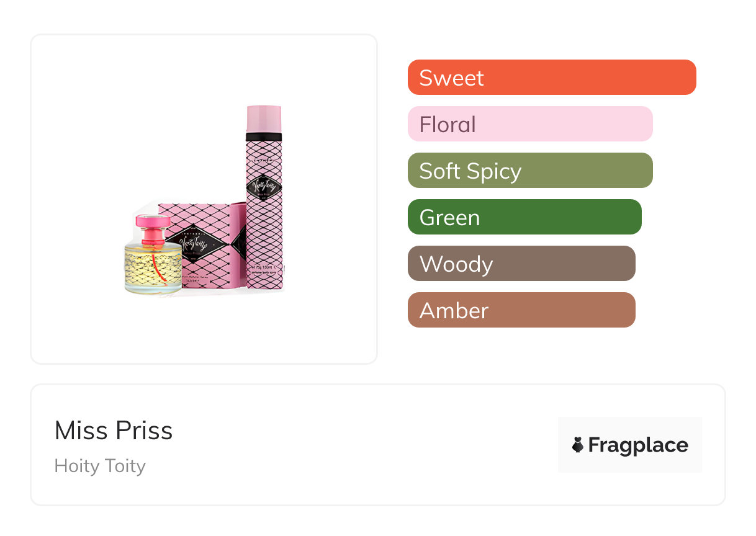The image size is (756, 536).
Task: Click the pale pink spray can cap
Action: point(264,118)
